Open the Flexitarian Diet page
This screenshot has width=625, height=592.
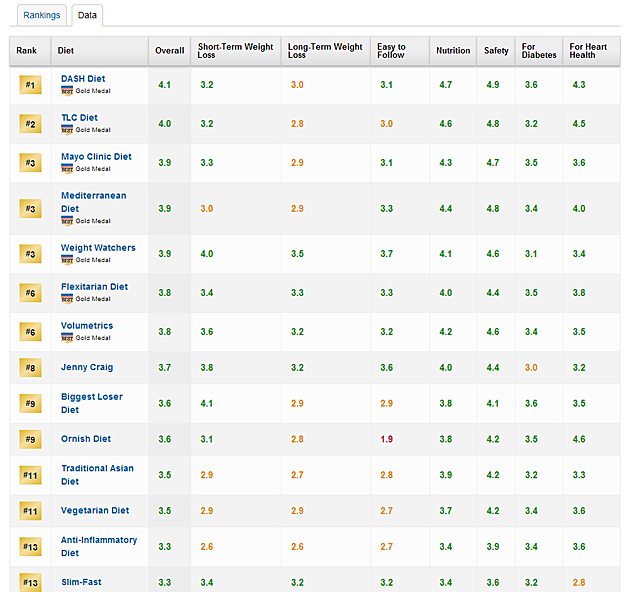94,287
